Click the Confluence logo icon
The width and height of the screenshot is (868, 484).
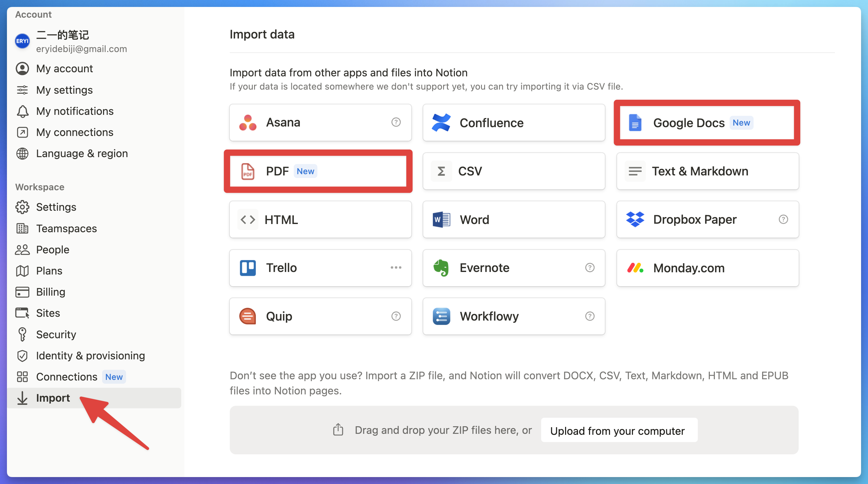pyautogui.click(x=441, y=122)
